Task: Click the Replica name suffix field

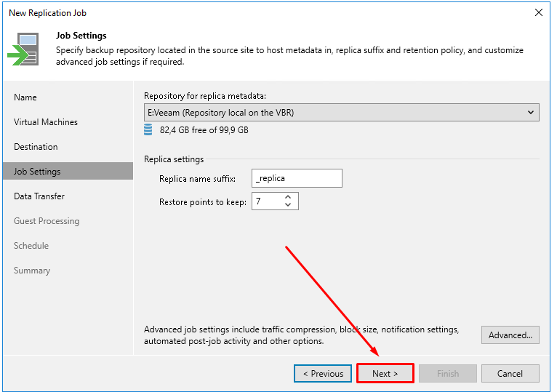Action: [x=297, y=178]
